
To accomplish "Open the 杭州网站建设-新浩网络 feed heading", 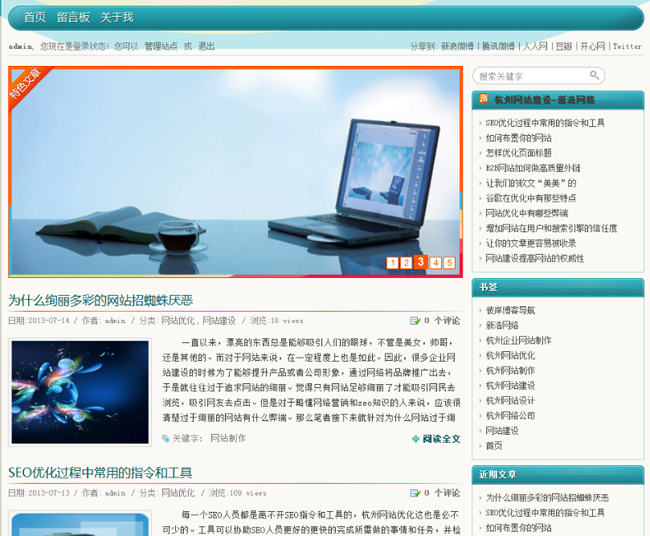I will click(x=545, y=100).
